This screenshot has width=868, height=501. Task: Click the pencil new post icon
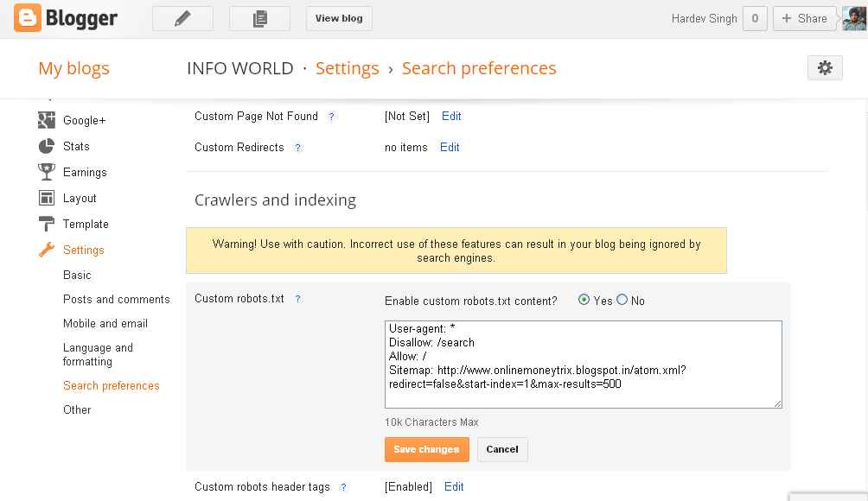click(x=182, y=18)
